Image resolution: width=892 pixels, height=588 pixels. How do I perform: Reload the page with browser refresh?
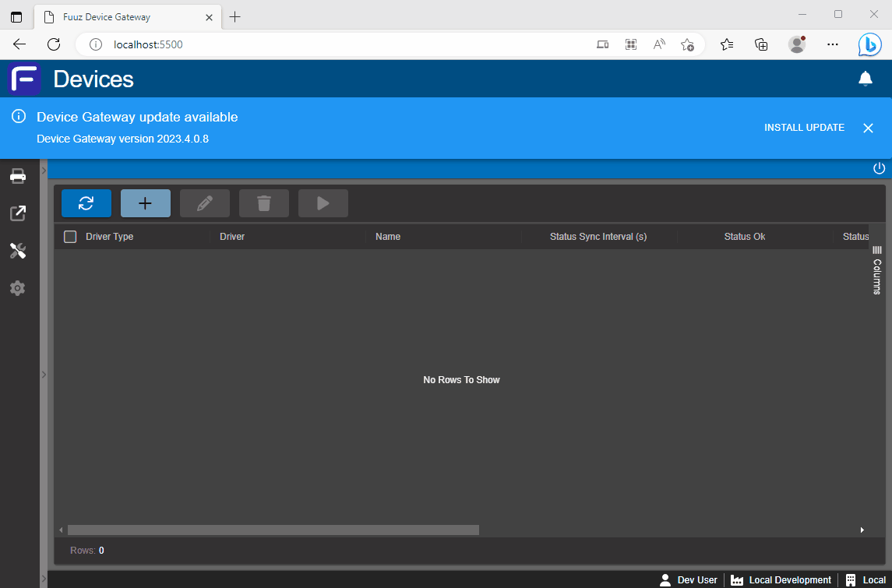[54, 44]
